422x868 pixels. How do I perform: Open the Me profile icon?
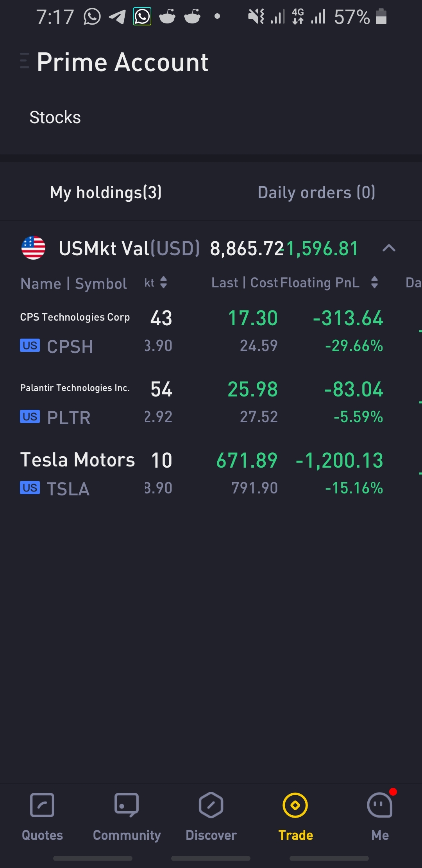380,805
